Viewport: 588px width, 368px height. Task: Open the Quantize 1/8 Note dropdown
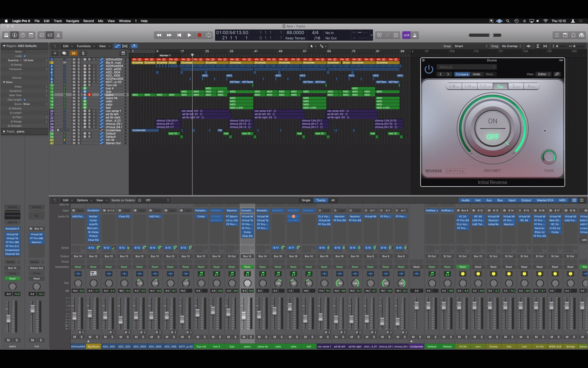pyautogui.click(x=35, y=60)
